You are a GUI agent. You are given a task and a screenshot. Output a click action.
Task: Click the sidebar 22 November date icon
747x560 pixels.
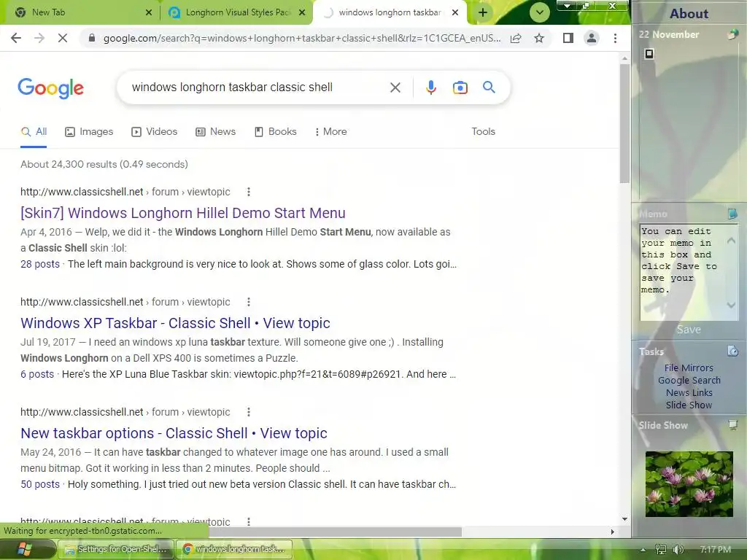[732, 34]
